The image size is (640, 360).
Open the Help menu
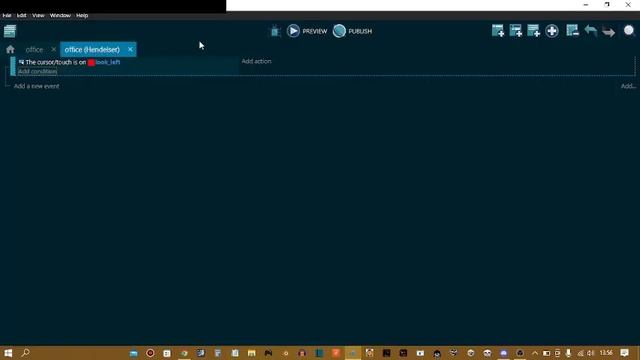(x=82, y=16)
